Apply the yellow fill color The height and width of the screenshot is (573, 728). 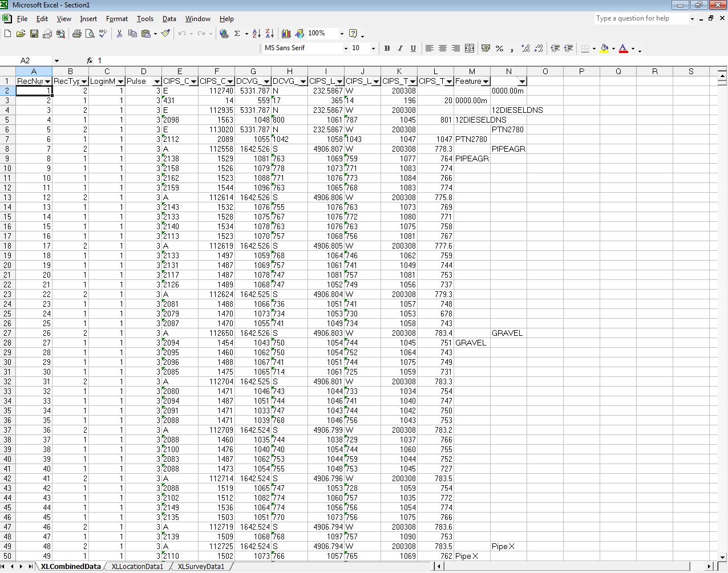coord(604,48)
